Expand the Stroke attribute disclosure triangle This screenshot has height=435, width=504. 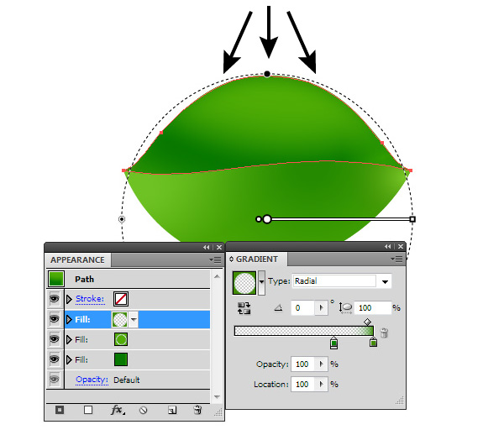(x=70, y=299)
